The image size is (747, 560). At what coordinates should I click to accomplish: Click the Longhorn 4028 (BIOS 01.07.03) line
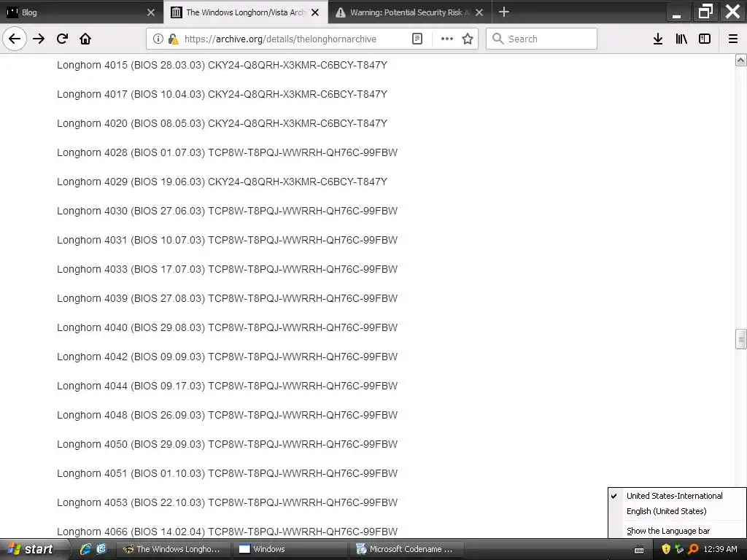(228, 152)
